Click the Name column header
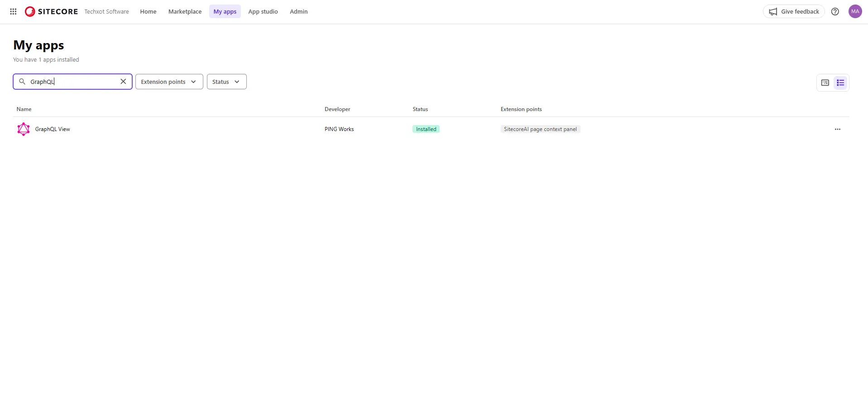868x393 pixels. [x=24, y=109]
